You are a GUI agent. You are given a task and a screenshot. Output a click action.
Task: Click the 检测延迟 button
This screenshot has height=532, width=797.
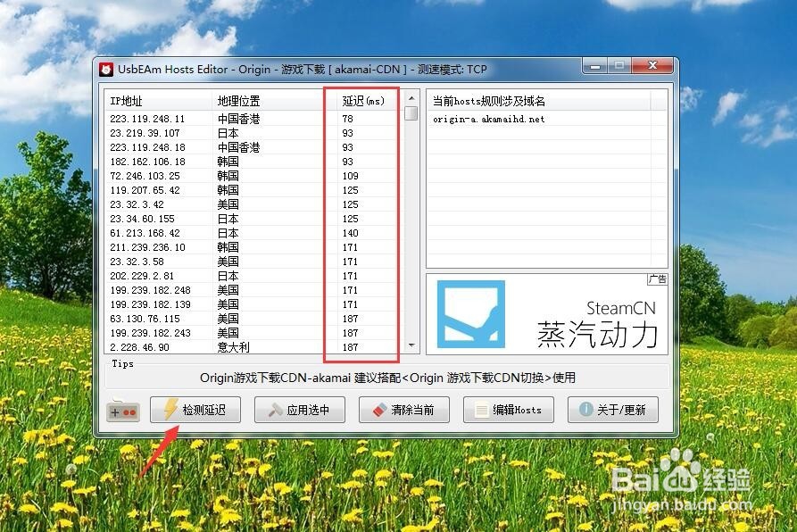click(195, 410)
